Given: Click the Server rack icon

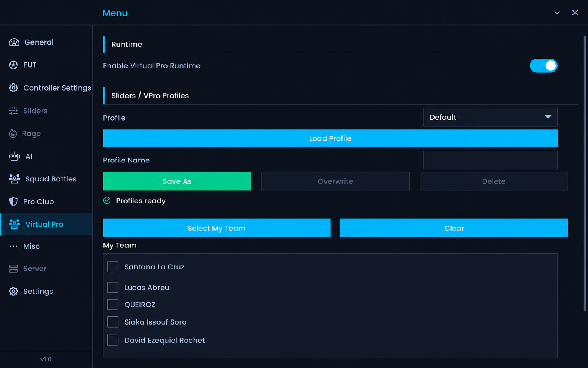Looking at the screenshot, I should (13, 269).
